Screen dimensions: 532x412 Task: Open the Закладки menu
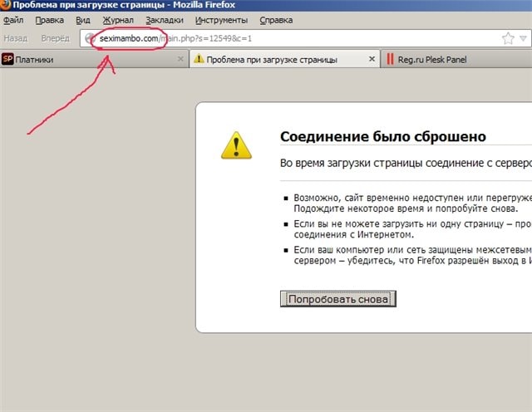[x=165, y=20]
